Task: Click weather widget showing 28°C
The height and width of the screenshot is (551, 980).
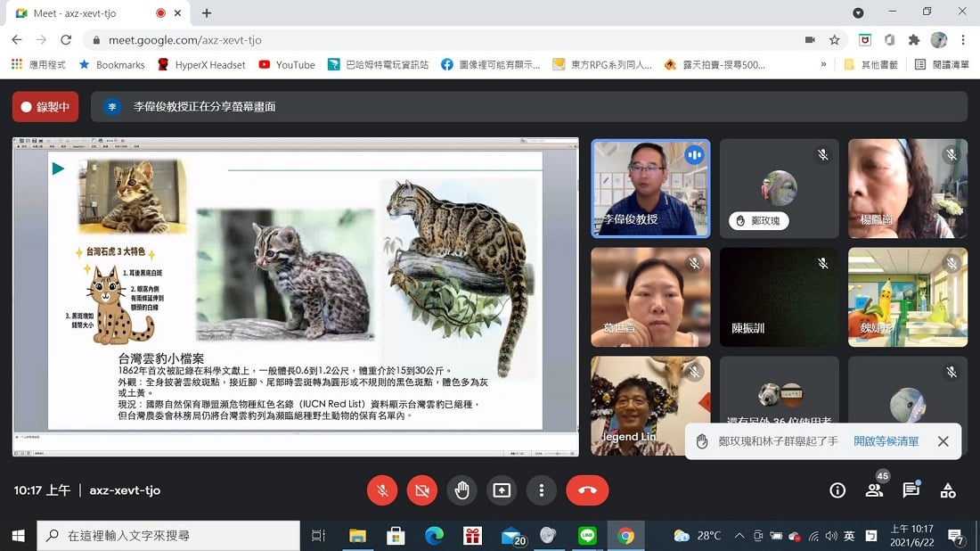Action: pos(698,536)
